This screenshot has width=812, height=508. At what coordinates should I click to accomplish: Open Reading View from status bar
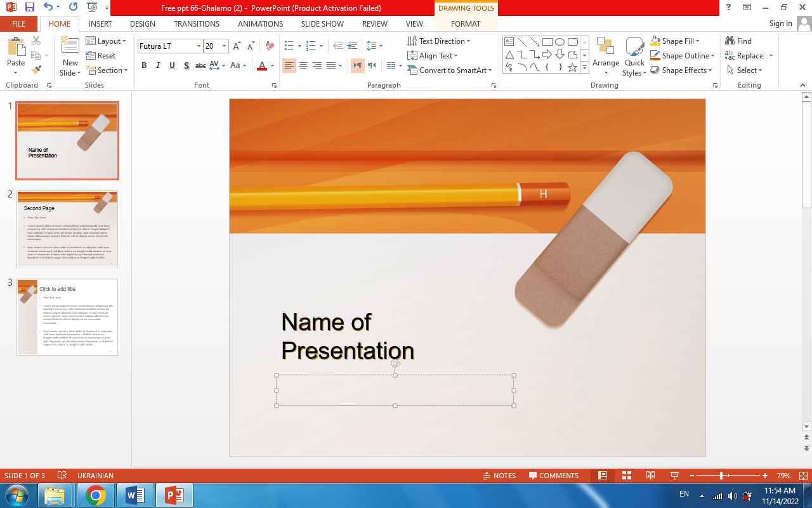click(x=650, y=476)
